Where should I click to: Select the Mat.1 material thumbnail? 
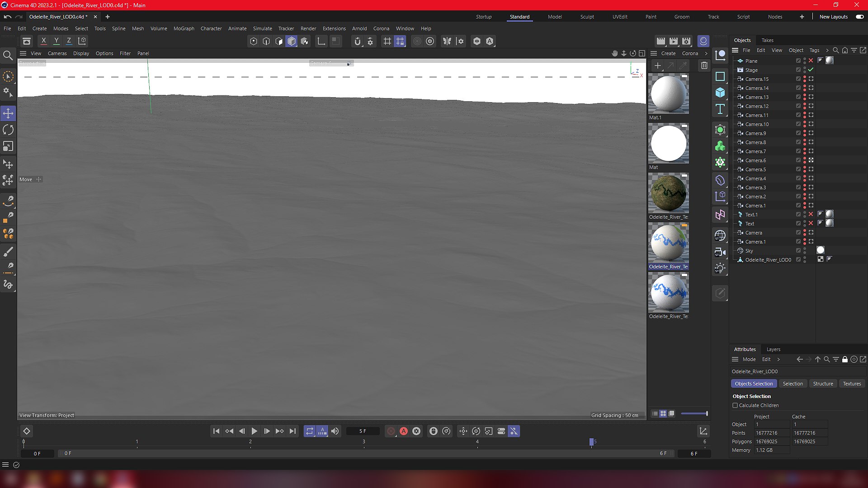tap(669, 94)
